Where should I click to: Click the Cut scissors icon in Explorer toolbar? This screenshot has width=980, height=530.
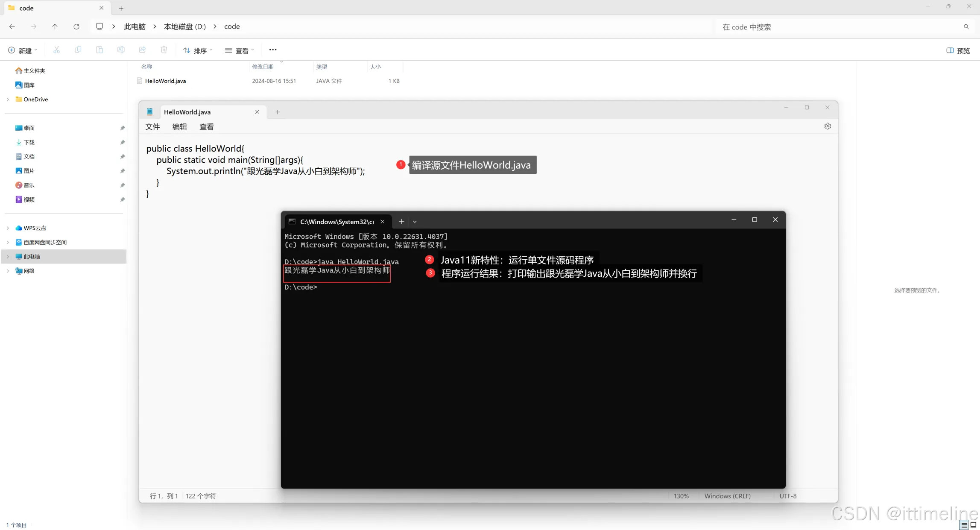point(56,50)
